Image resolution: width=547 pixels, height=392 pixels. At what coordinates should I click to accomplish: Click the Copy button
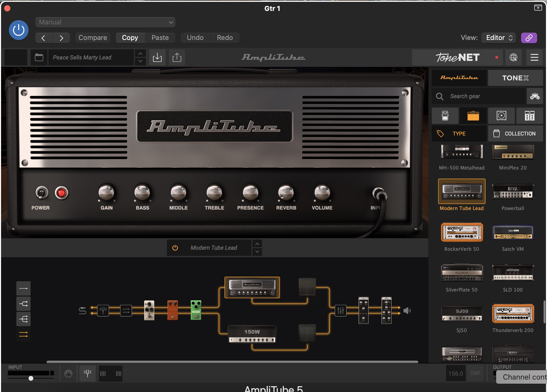pyautogui.click(x=130, y=38)
